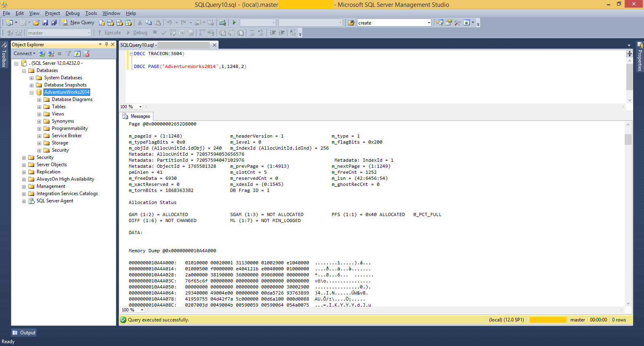Open Object Explorer window position dropdown
The image size is (644, 346).
coord(100,44)
